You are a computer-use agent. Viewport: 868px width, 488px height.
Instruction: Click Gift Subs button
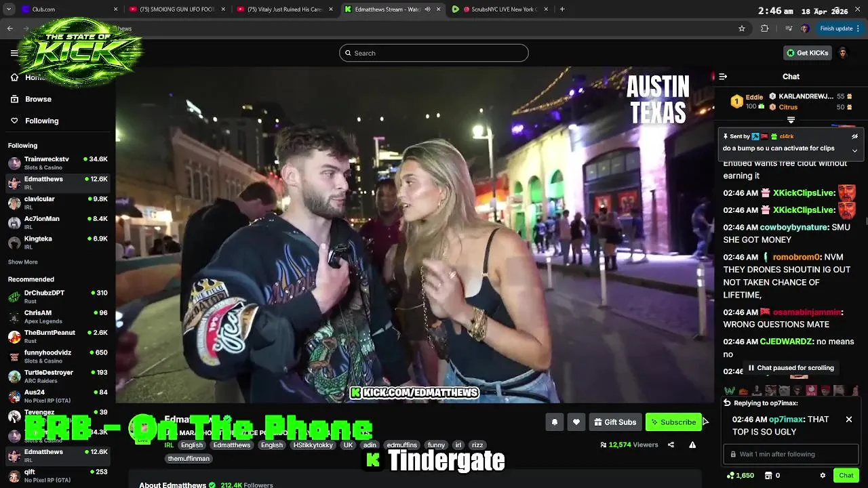(615, 422)
